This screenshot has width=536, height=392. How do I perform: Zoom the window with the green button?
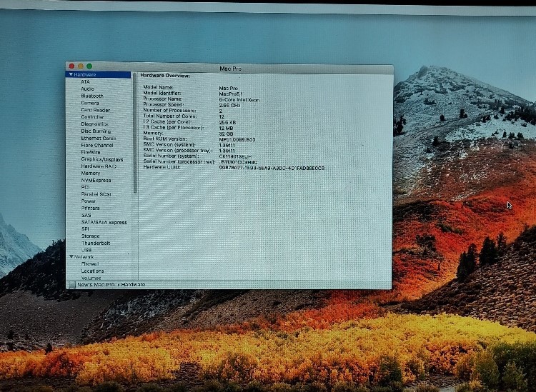tap(89, 66)
